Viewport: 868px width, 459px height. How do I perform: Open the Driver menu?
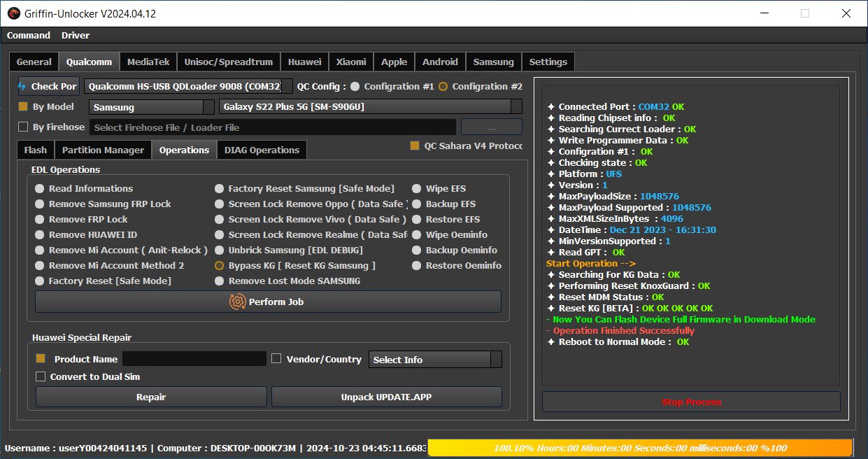pyautogui.click(x=76, y=35)
